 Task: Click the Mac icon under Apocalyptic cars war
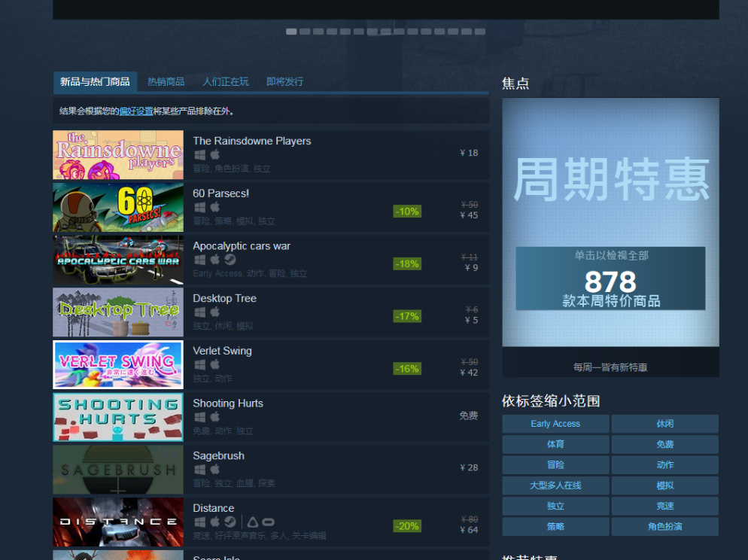click(215, 260)
